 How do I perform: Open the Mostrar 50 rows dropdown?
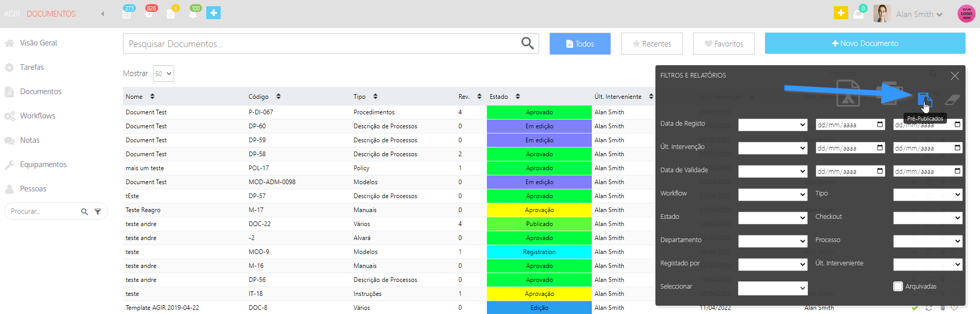point(163,73)
